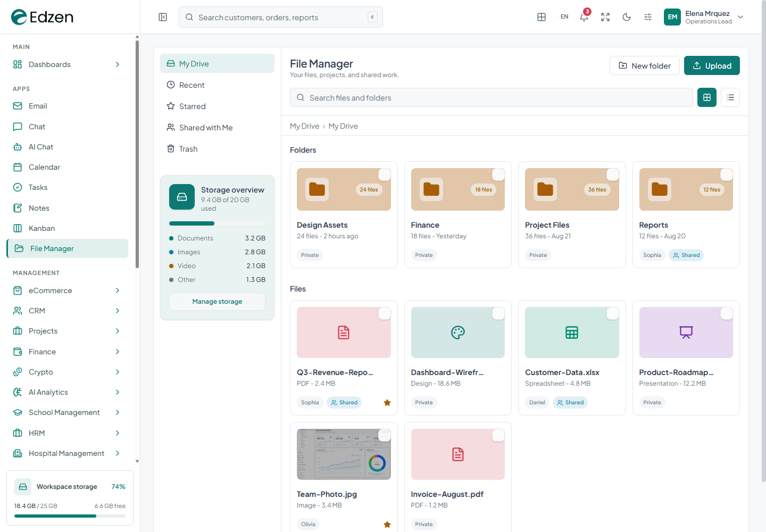Viewport: 766px width, 532px height.
Task: Click Manage storage button
Action: point(217,302)
